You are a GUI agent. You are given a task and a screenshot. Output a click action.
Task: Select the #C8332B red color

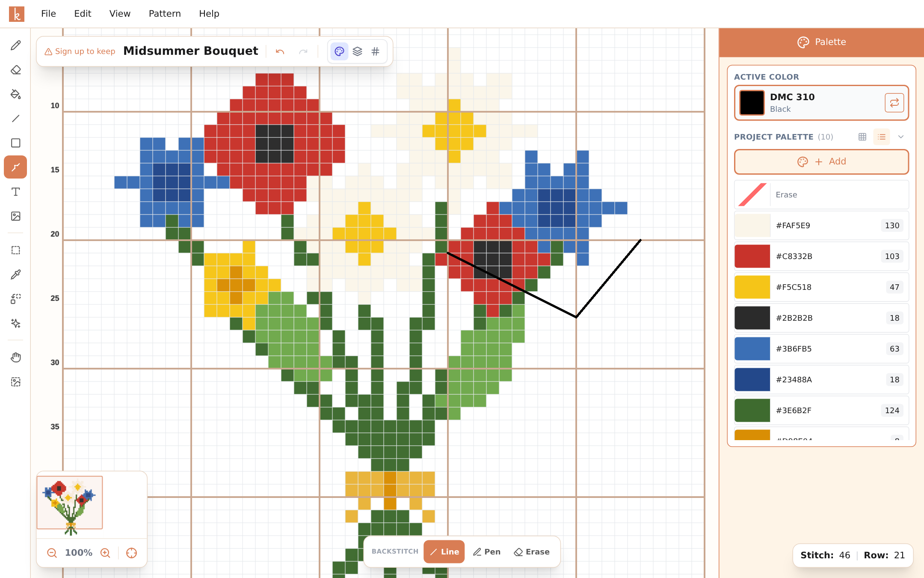(x=821, y=256)
